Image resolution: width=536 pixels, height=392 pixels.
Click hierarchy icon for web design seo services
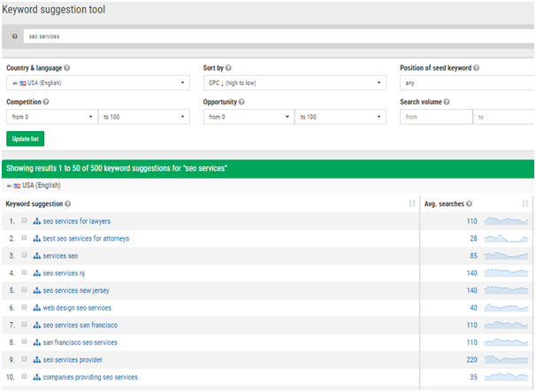point(36,308)
